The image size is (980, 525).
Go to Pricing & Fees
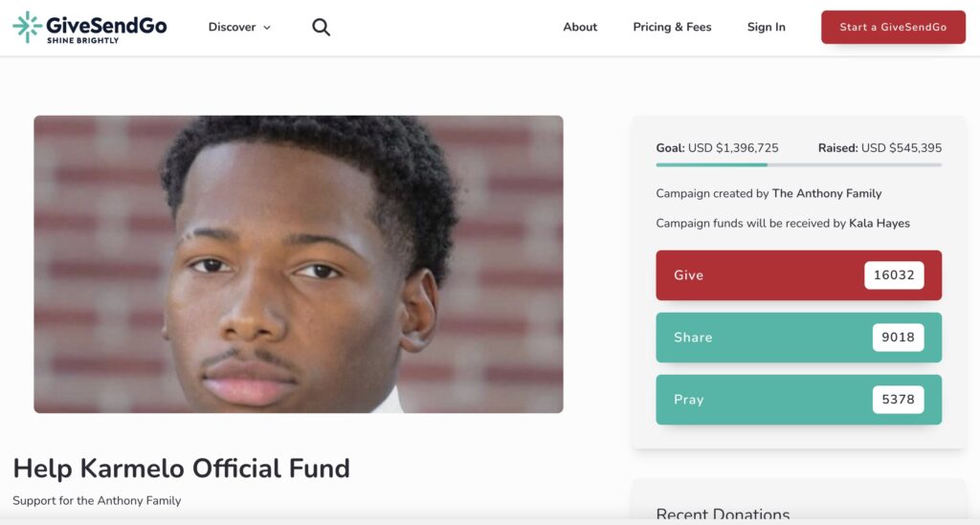pos(672,27)
